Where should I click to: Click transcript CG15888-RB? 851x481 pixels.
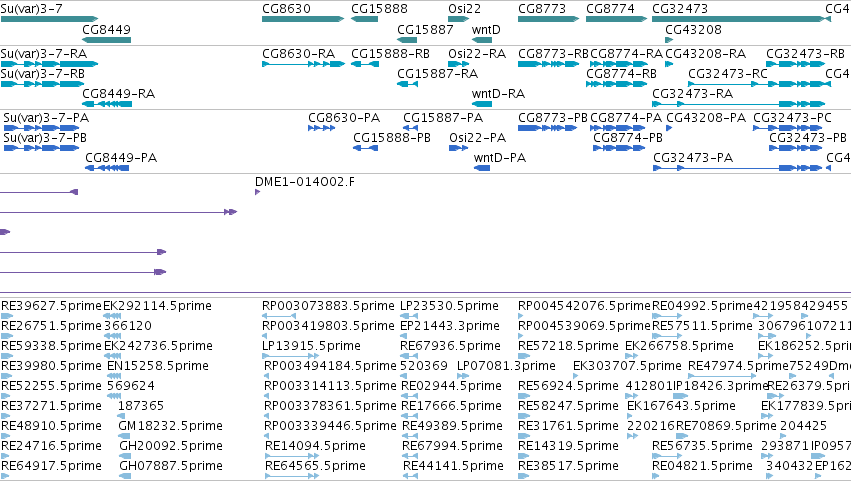[391, 54]
